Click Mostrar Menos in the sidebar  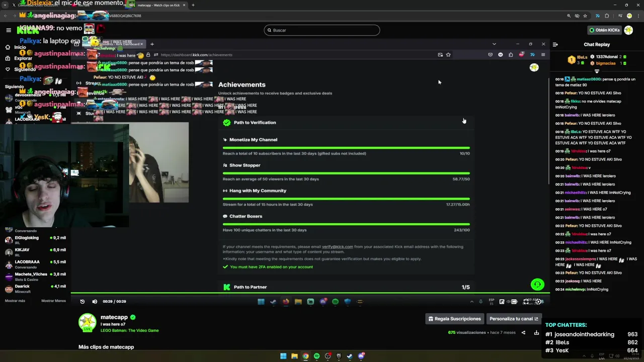(53, 301)
